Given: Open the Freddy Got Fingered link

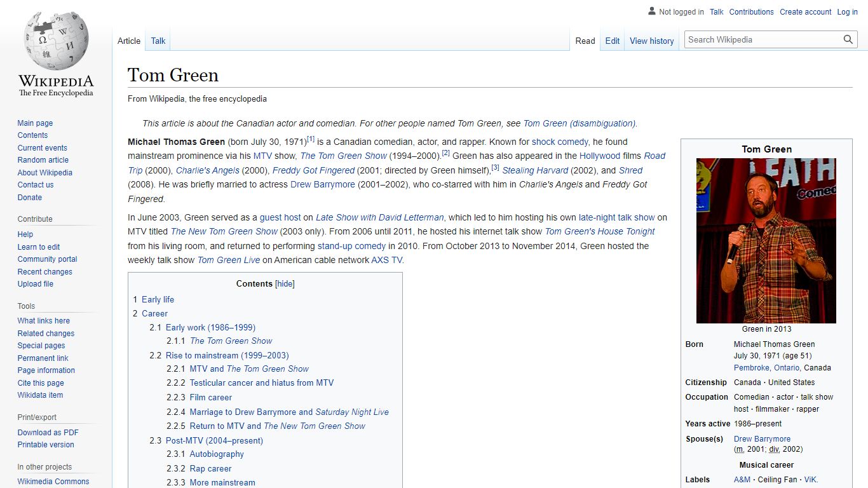Looking at the screenshot, I should tap(313, 170).
